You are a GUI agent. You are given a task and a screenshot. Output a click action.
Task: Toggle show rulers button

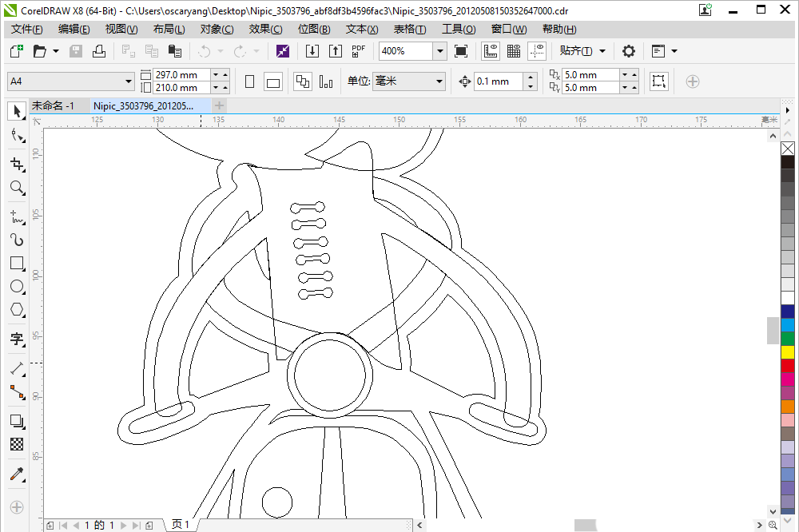(491, 51)
